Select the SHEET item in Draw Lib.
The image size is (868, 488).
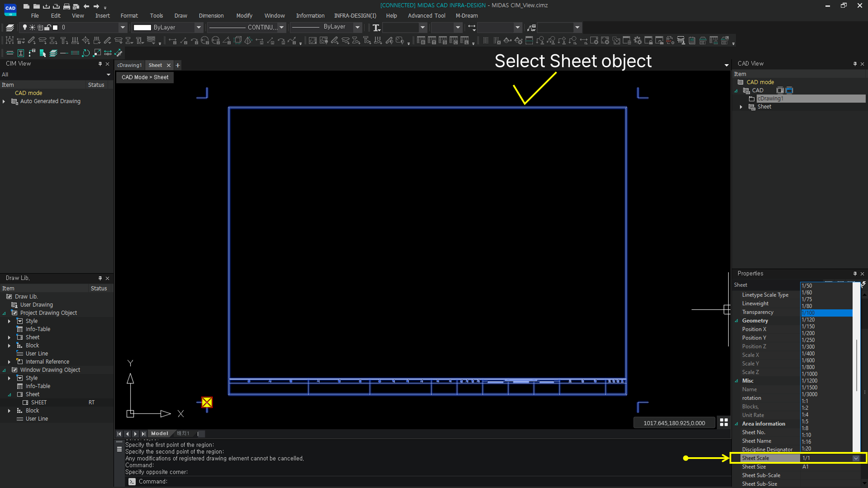tap(39, 403)
